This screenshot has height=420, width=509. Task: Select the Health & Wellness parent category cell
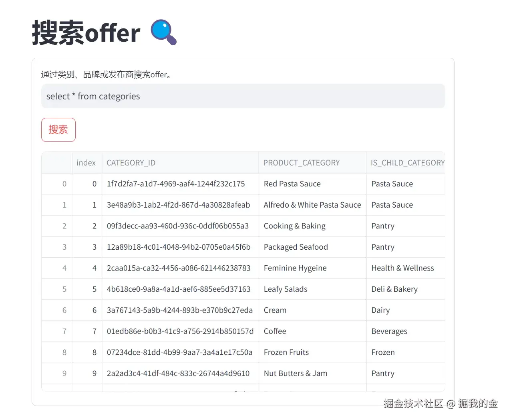coord(402,268)
